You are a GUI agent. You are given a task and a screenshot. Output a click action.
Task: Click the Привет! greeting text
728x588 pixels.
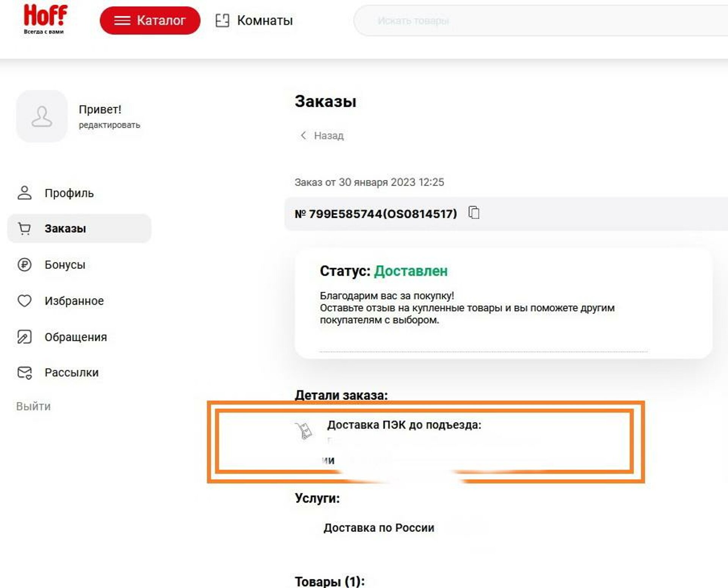(x=100, y=109)
